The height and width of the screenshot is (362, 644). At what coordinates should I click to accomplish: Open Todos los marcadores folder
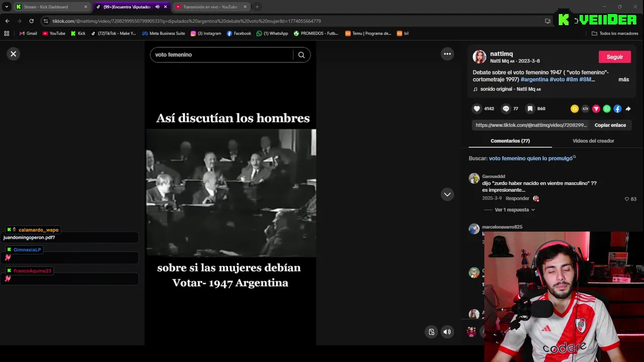(615, 34)
